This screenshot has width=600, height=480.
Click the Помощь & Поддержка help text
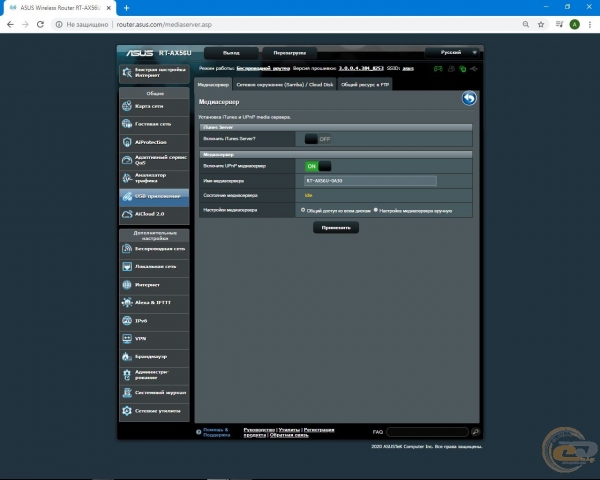pyautogui.click(x=216, y=432)
